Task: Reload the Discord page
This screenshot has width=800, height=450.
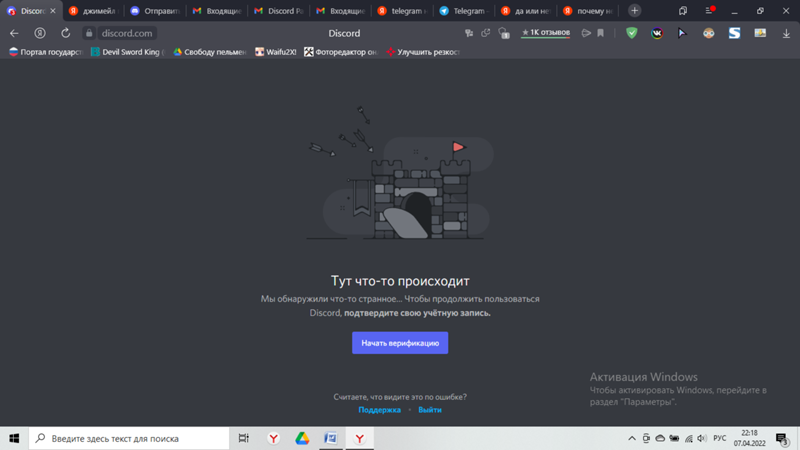Action: 66,33
